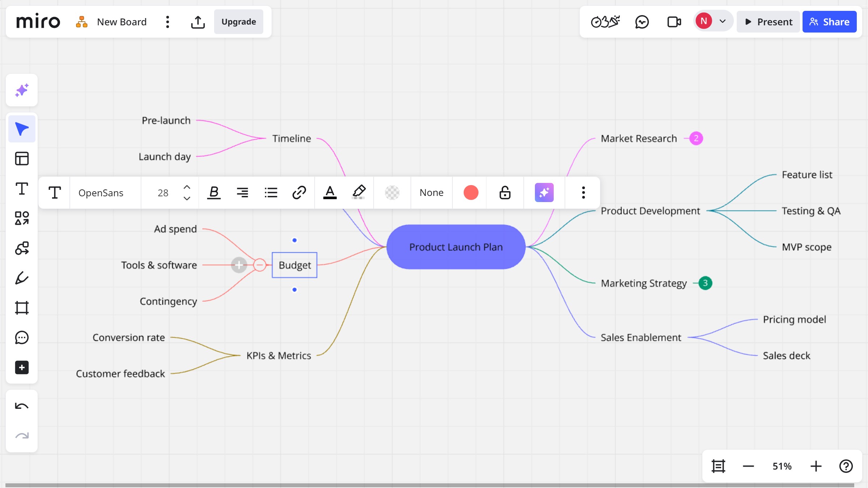Insert a link using chain icon
This screenshot has width=868, height=488.
[299, 193]
